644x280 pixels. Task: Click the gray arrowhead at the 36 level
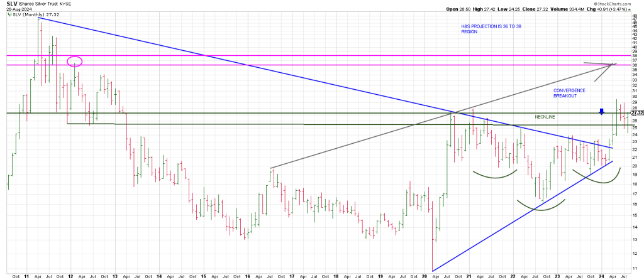click(x=611, y=65)
